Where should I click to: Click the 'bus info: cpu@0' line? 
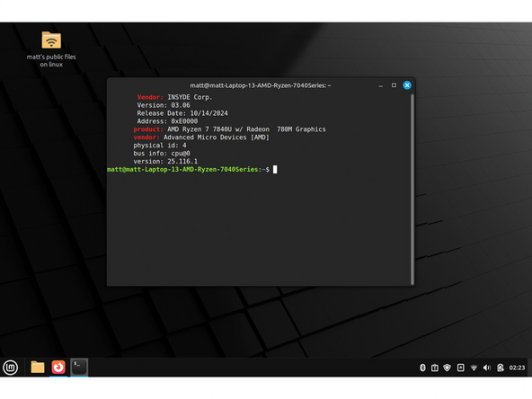pyautogui.click(x=162, y=154)
